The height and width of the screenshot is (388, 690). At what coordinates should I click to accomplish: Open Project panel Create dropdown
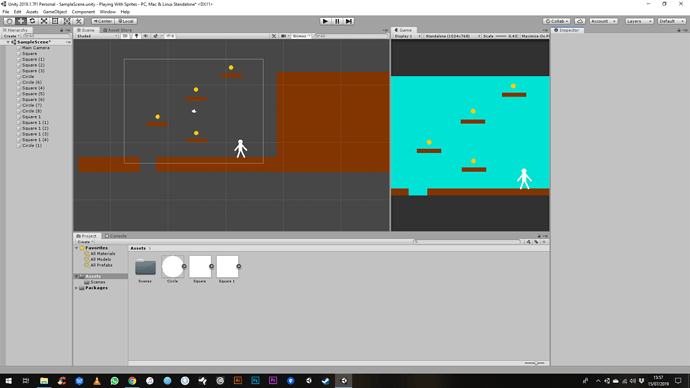coord(85,242)
